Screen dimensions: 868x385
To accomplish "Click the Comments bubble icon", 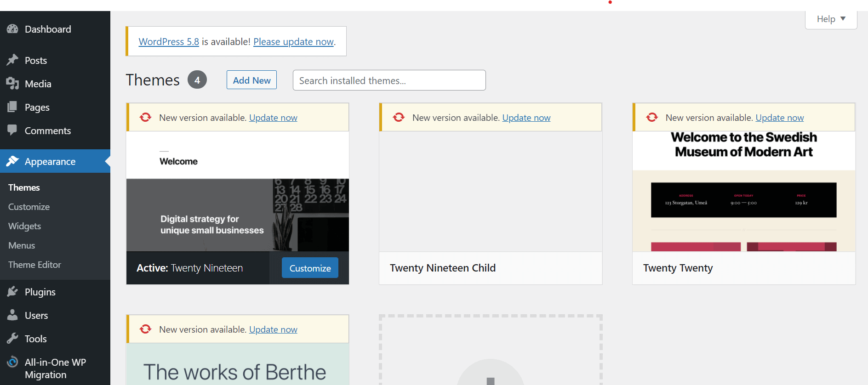I will (12, 130).
